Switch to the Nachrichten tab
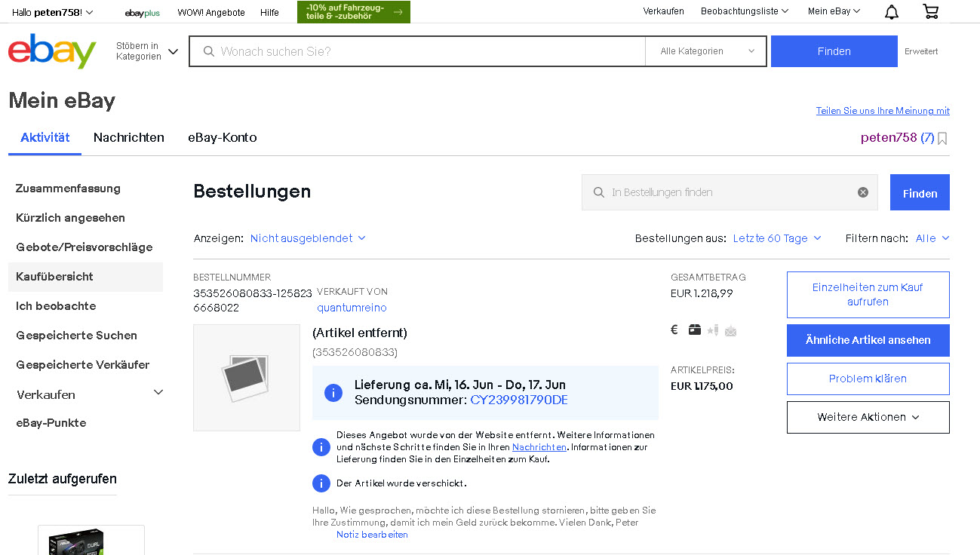Screen dimensions: 980x555 point(129,137)
